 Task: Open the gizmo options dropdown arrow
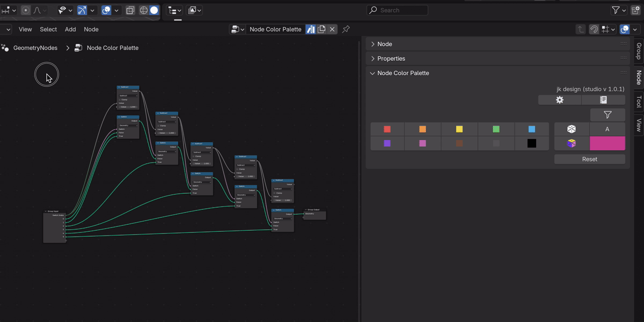click(x=92, y=10)
